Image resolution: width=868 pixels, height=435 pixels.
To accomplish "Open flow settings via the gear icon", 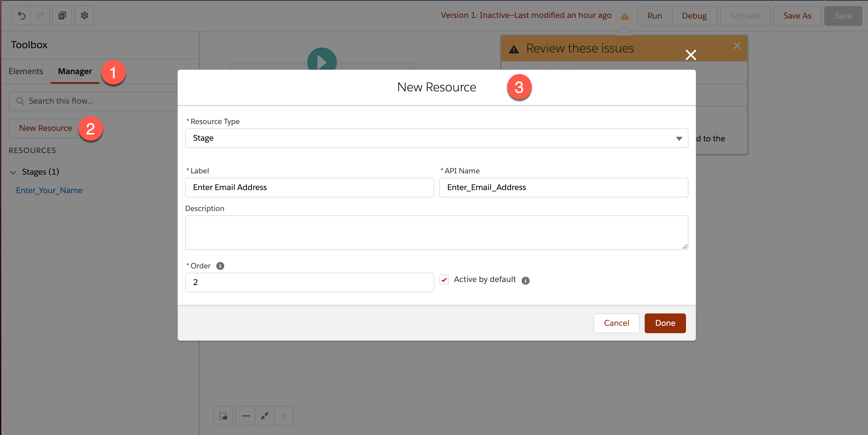I will pos(84,15).
